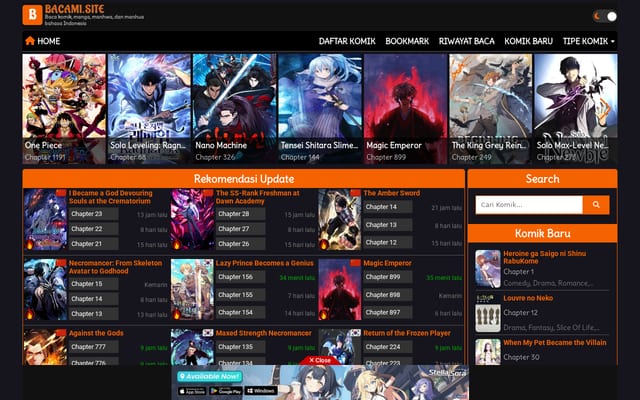Open I Became a God Devouring Souls title

[x=110, y=197]
